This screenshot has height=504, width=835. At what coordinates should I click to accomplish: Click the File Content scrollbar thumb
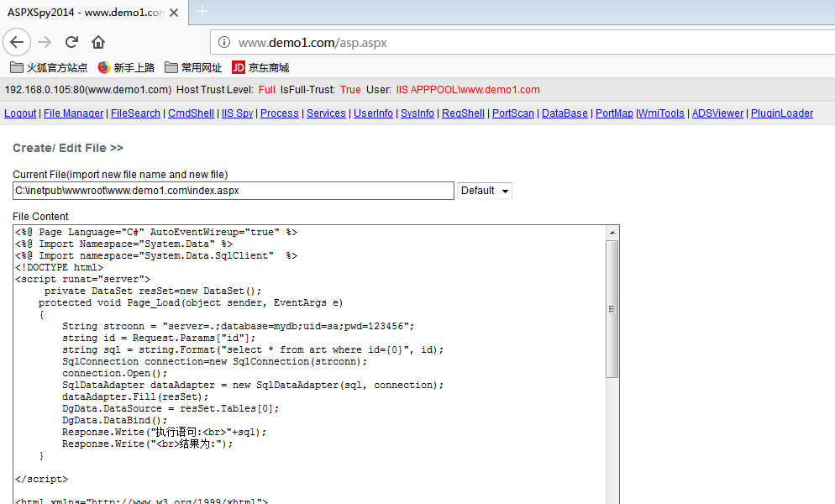pyautogui.click(x=612, y=309)
